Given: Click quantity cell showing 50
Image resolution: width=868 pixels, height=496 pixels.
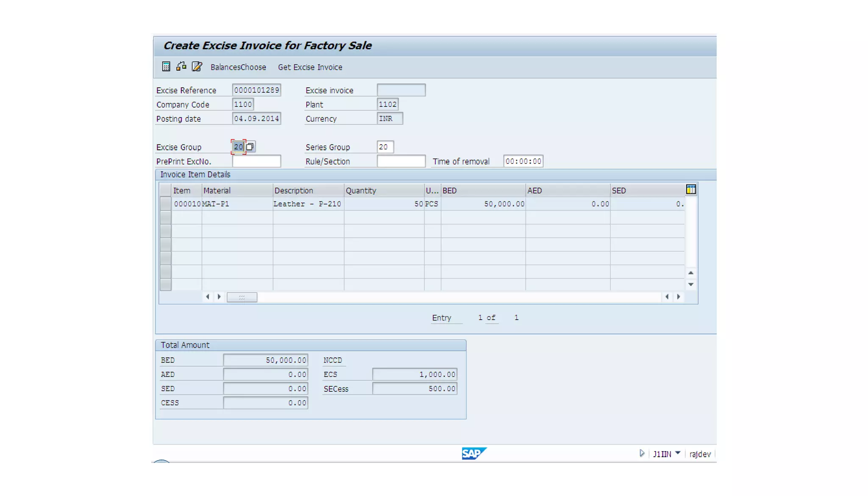Looking at the screenshot, I should [384, 204].
